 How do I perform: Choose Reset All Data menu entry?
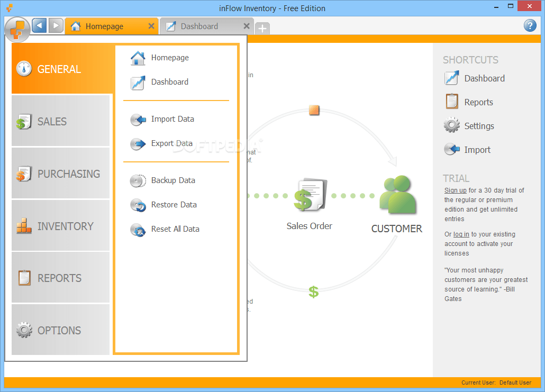(175, 229)
